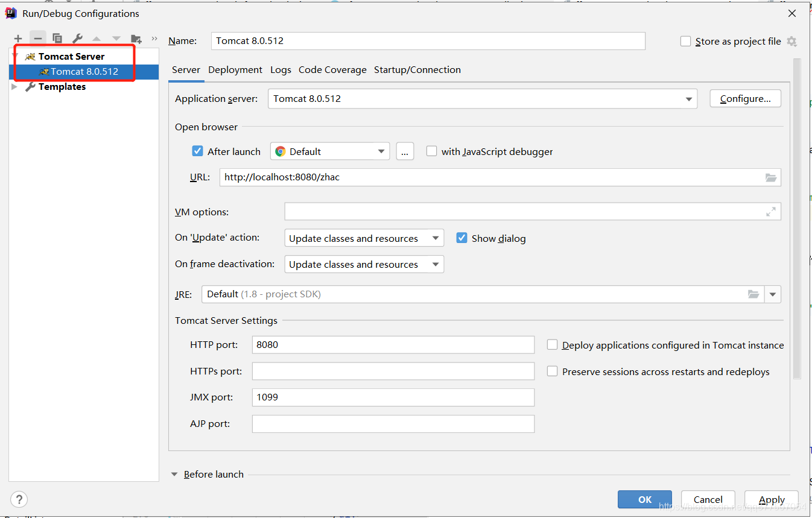This screenshot has width=812, height=518.
Task: Copy configuration using the duplicate icon
Action: (57, 39)
